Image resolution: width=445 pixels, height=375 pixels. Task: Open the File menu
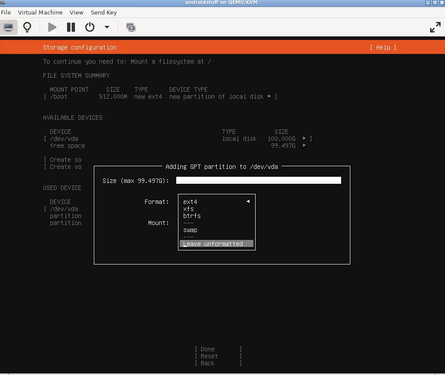coord(6,12)
